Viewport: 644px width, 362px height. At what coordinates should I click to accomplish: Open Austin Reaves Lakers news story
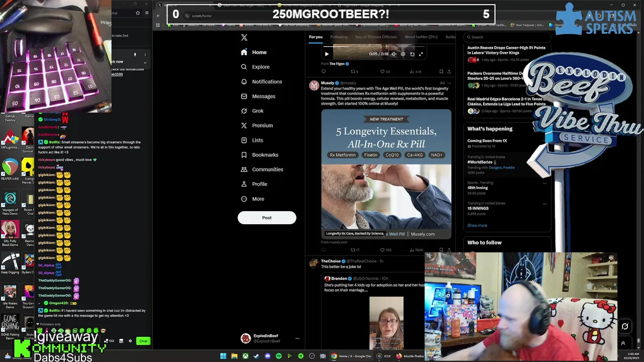coord(506,50)
